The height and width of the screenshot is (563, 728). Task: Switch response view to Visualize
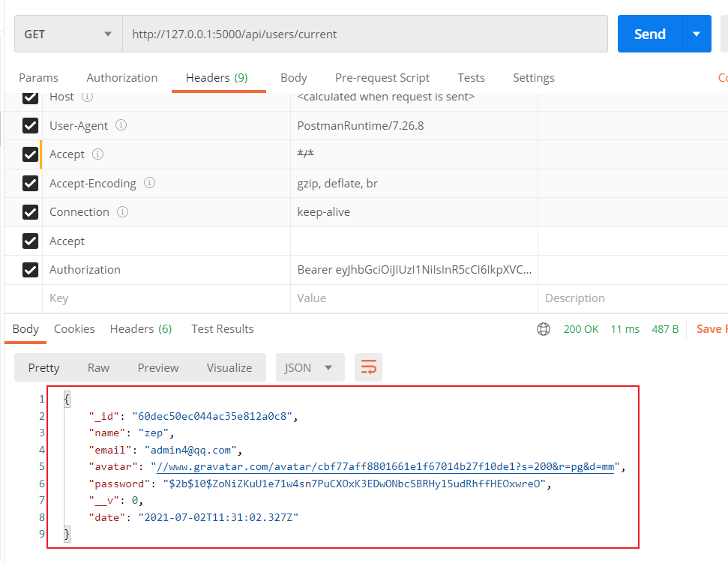tap(229, 367)
